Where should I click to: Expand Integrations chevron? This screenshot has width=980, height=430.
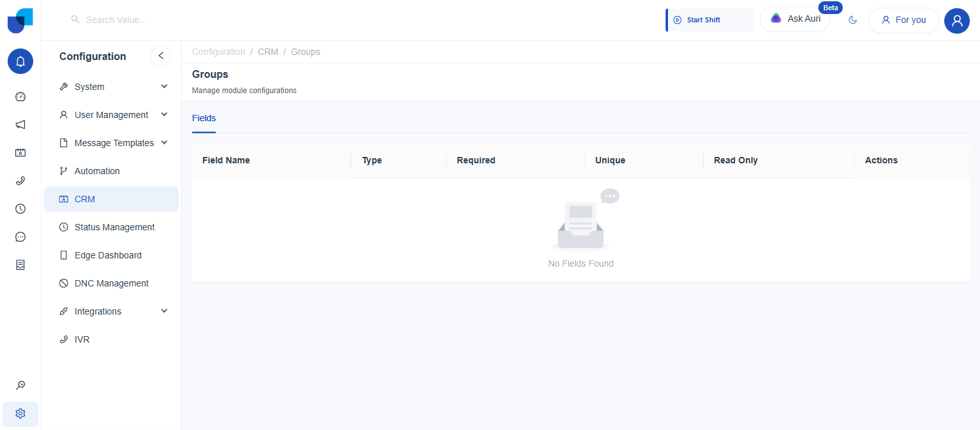coord(164,311)
